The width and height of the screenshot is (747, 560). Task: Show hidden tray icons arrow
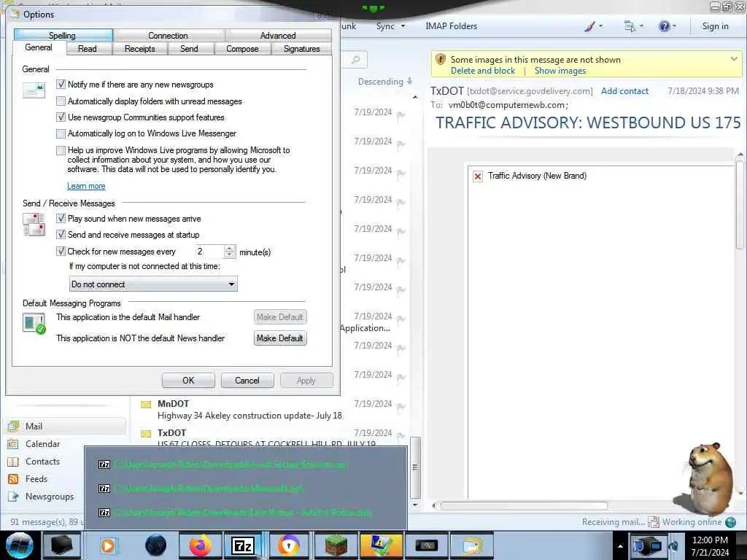(x=620, y=546)
